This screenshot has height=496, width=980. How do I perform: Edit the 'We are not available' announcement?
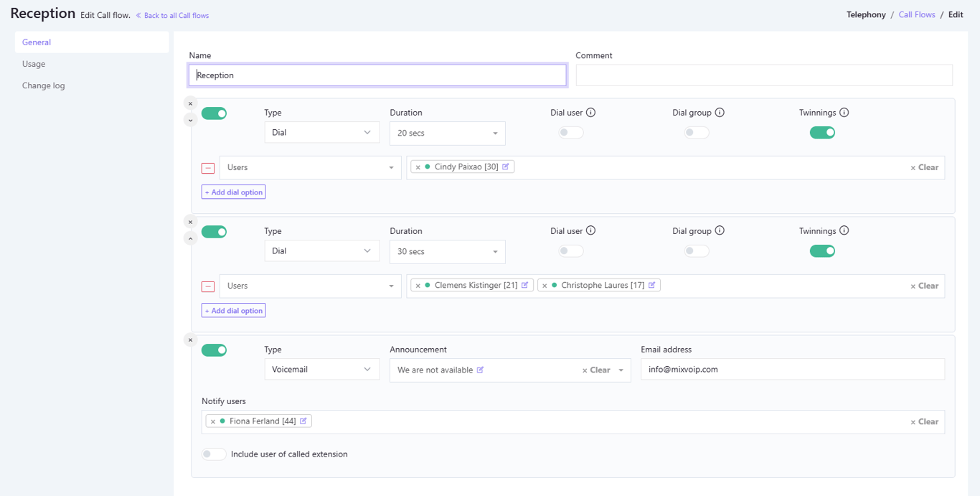click(x=481, y=370)
